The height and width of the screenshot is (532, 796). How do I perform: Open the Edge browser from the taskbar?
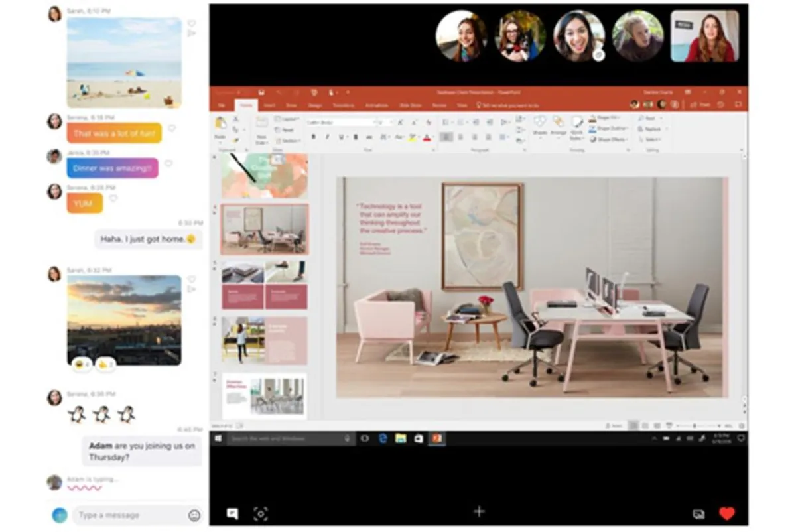[383, 438]
